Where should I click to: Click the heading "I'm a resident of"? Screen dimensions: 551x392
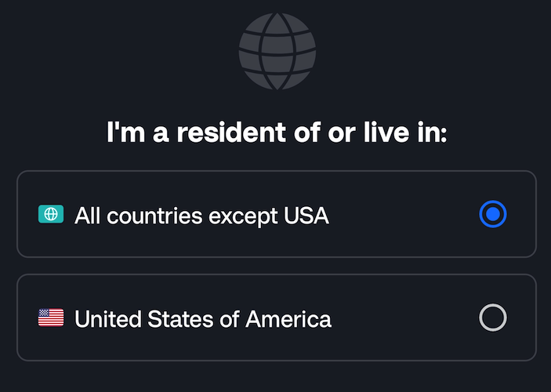coord(214,132)
